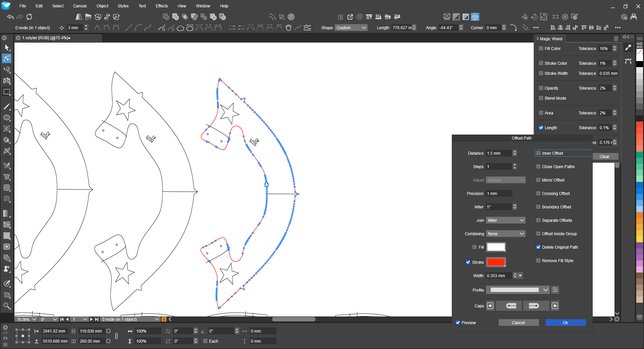Click the red Stroke color swatch

(496, 262)
